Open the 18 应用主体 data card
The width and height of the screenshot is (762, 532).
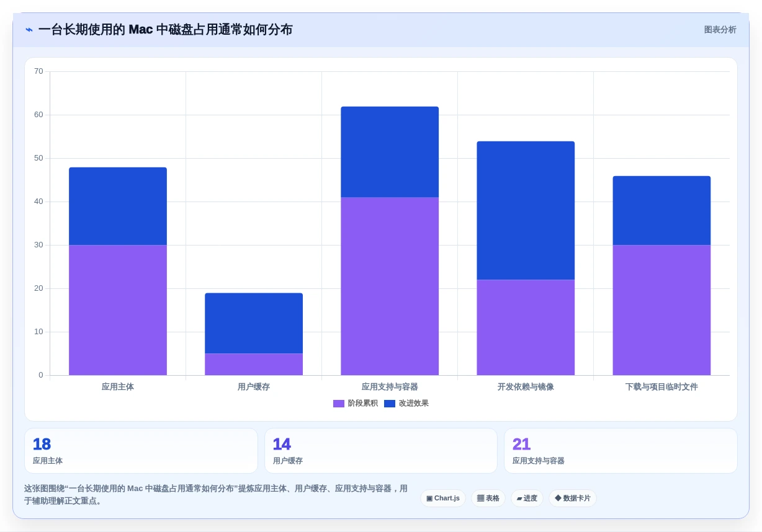pos(141,451)
